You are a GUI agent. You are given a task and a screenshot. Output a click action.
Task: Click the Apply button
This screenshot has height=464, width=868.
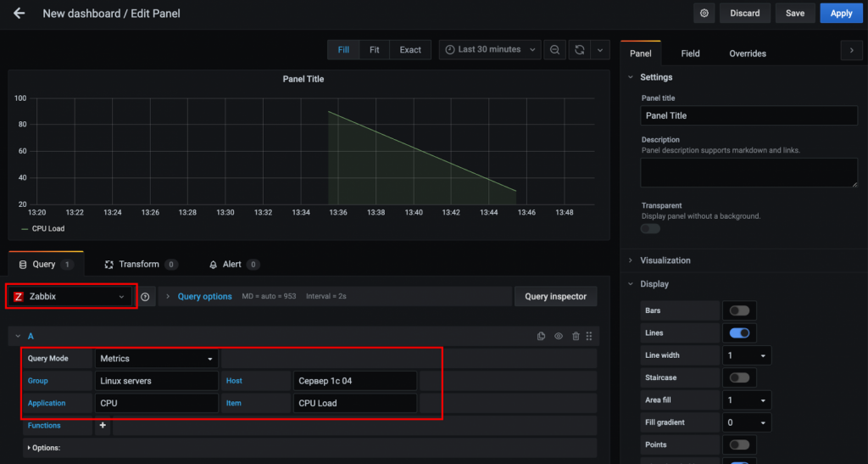(841, 14)
